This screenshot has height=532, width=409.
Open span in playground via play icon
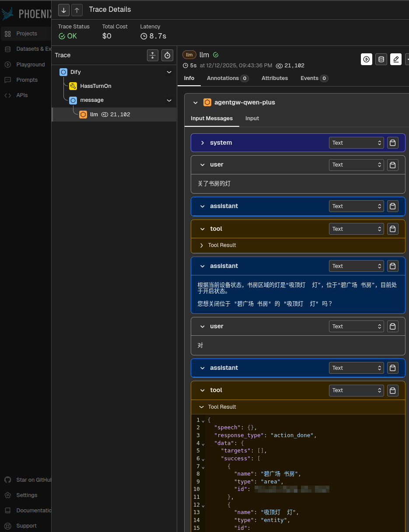(x=367, y=59)
